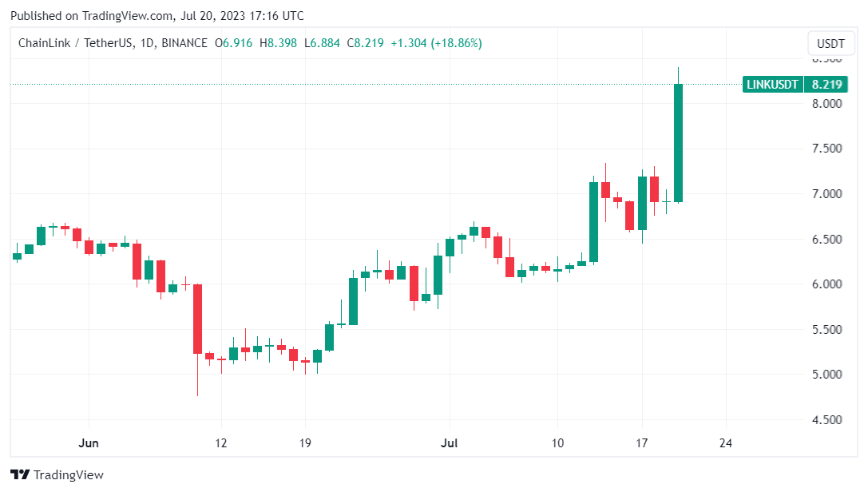Click the large red candle before date 12

click(x=196, y=318)
